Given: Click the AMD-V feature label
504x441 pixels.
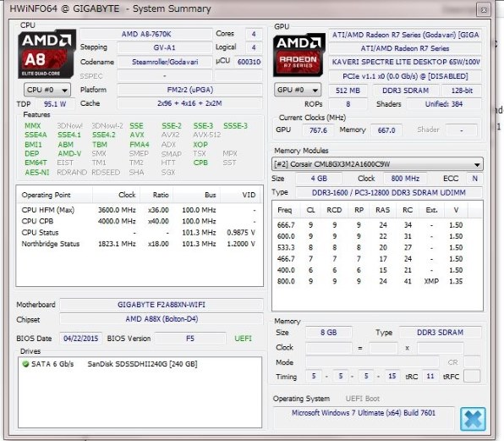Looking at the screenshot, I should click(x=69, y=154).
